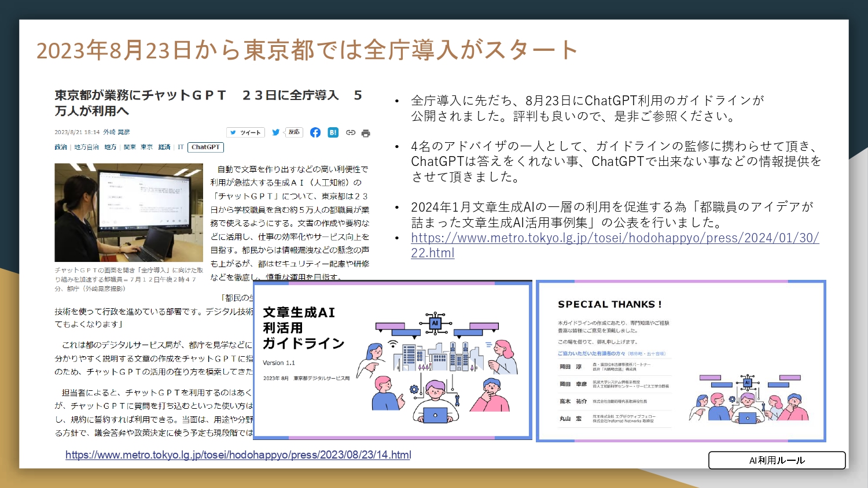Open the 地方 category tag
Viewport: 868px width, 488px height.
click(111, 147)
